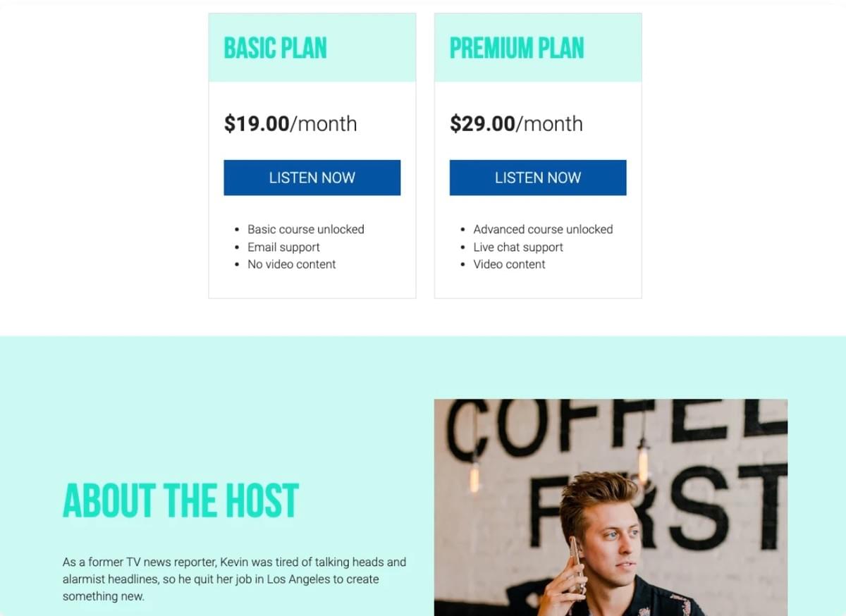Screen dimensions: 846x616
Task: Click Premium plan's Video content bullet
Action: pyautogui.click(x=509, y=264)
